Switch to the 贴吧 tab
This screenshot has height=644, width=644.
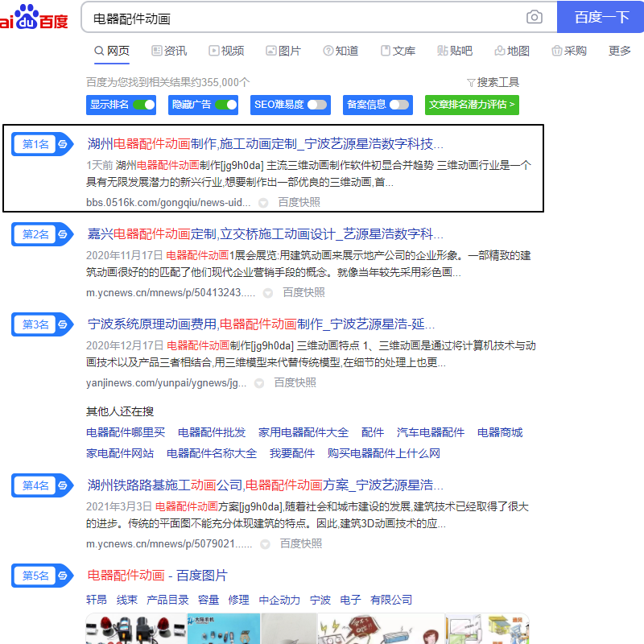(x=455, y=51)
